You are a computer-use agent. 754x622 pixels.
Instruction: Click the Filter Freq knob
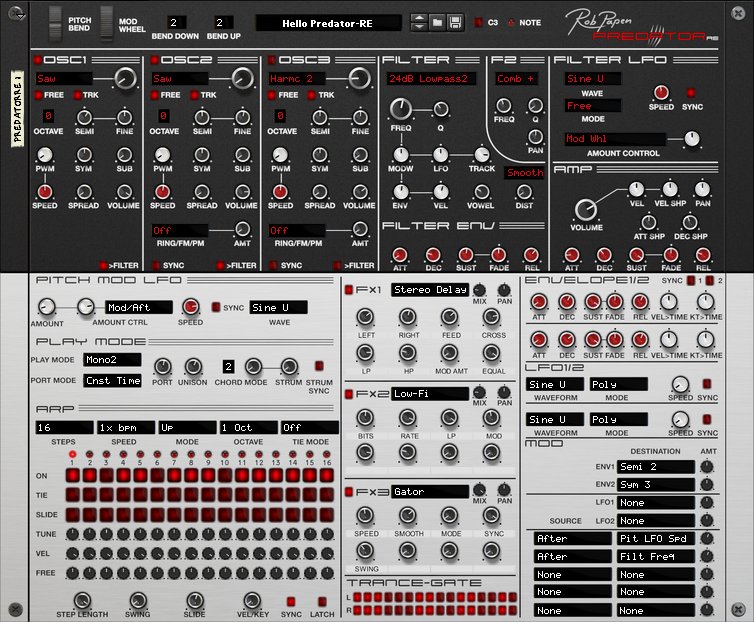tap(401, 108)
